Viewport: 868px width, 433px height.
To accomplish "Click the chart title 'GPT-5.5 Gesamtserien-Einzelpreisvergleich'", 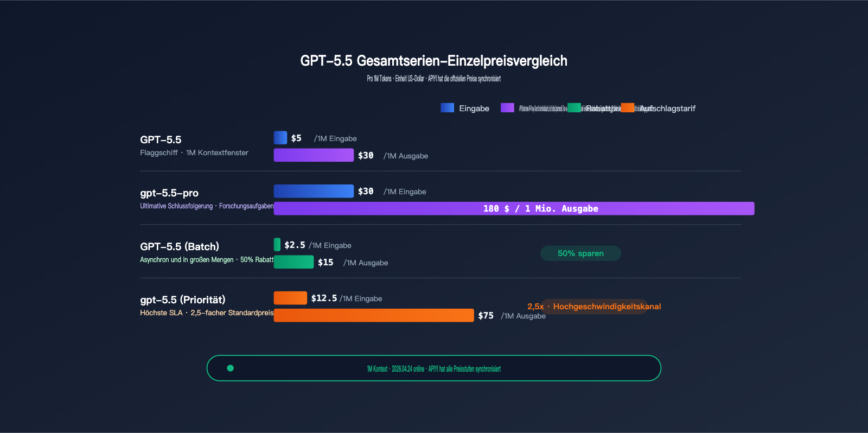I will click(x=434, y=61).
